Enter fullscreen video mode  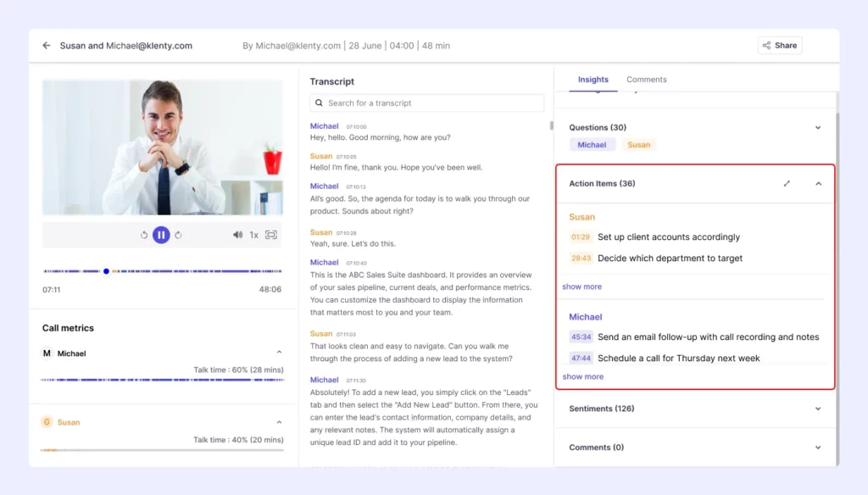271,235
